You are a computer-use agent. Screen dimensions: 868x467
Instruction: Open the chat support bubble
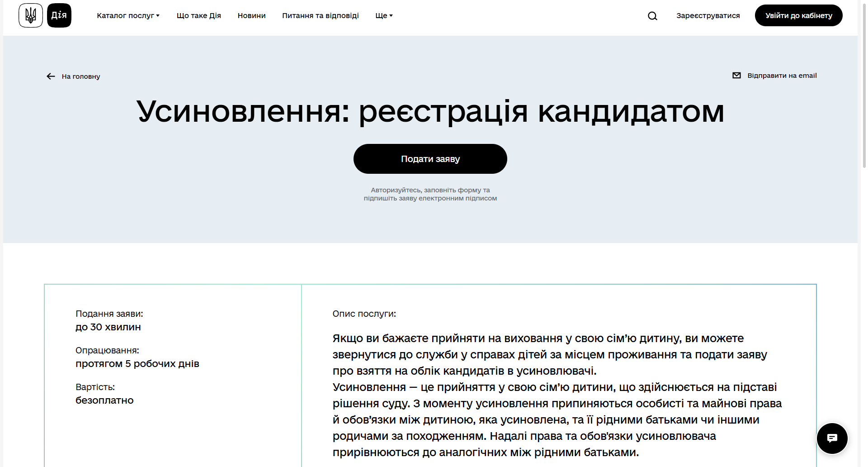click(832, 438)
